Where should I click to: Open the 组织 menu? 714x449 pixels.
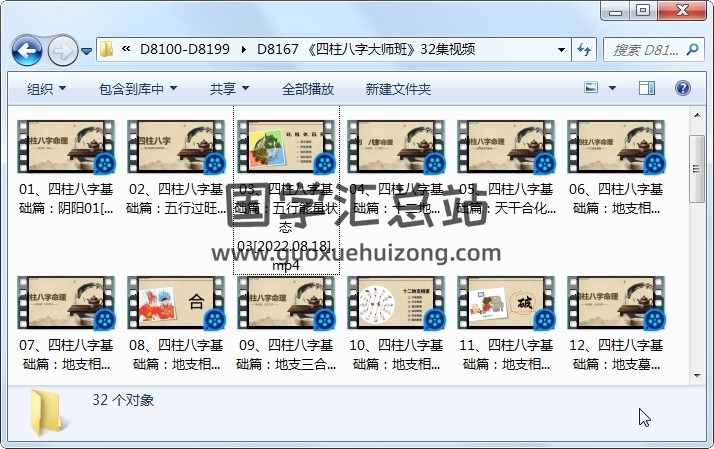[46, 89]
